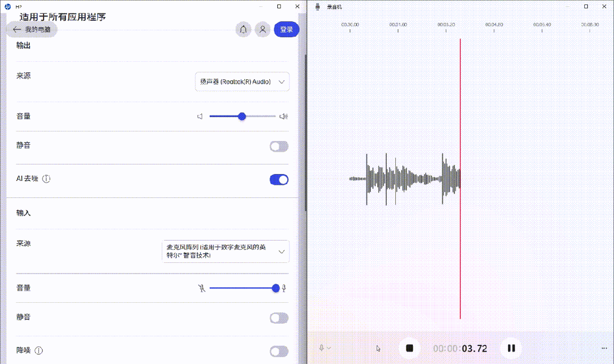Click the output speaker low volume icon
Image resolution: width=614 pixels, height=364 pixels.
(200, 117)
